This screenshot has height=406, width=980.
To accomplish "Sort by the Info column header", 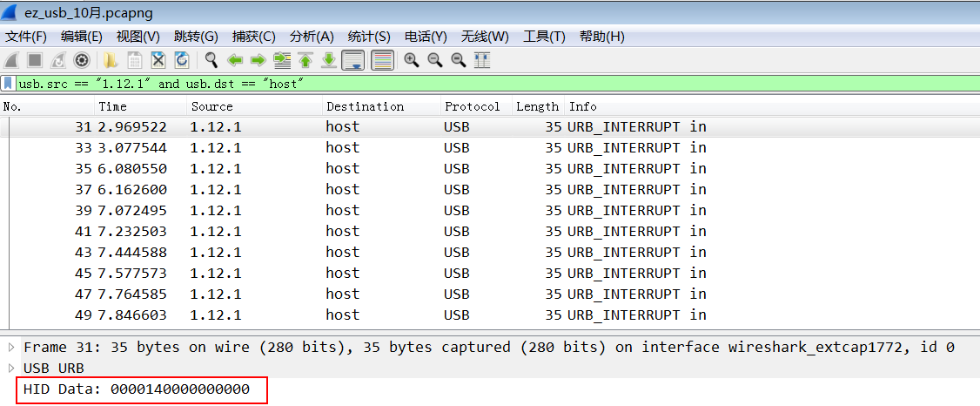I will point(772,106).
